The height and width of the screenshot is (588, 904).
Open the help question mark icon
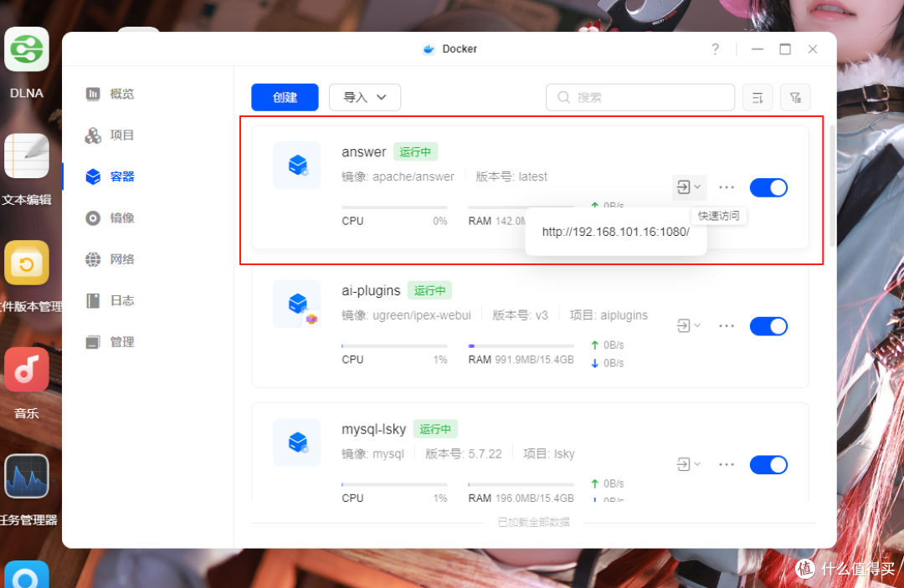[x=715, y=49]
